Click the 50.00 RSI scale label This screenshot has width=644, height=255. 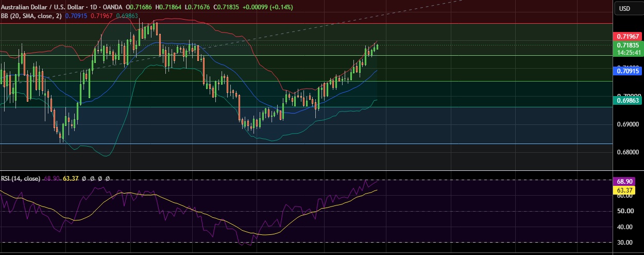pyautogui.click(x=625, y=211)
